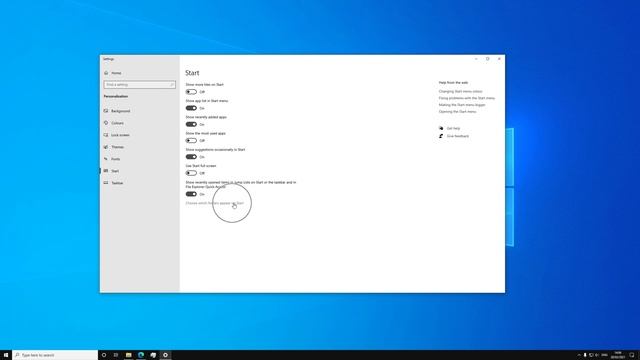This screenshot has height=360, width=640.
Task: Turn off Show suggestions occasionally in Start
Action: tap(191, 157)
